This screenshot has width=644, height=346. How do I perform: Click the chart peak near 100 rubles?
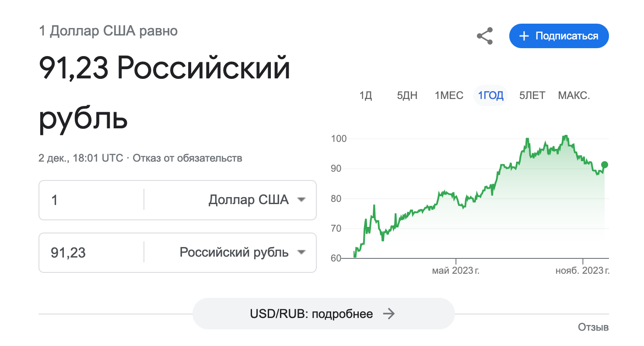pos(566,136)
